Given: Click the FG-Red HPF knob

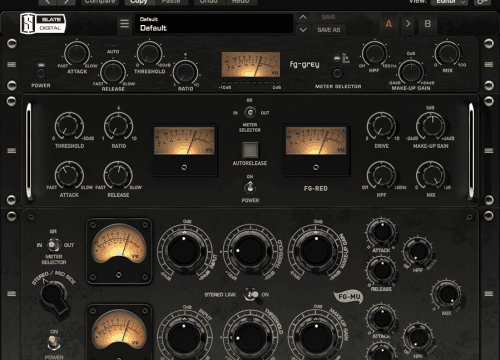Looking at the screenshot, I should pos(381,175).
